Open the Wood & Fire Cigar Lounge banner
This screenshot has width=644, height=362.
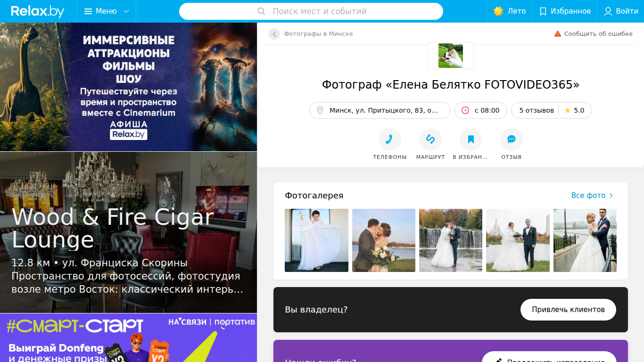point(128,232)
